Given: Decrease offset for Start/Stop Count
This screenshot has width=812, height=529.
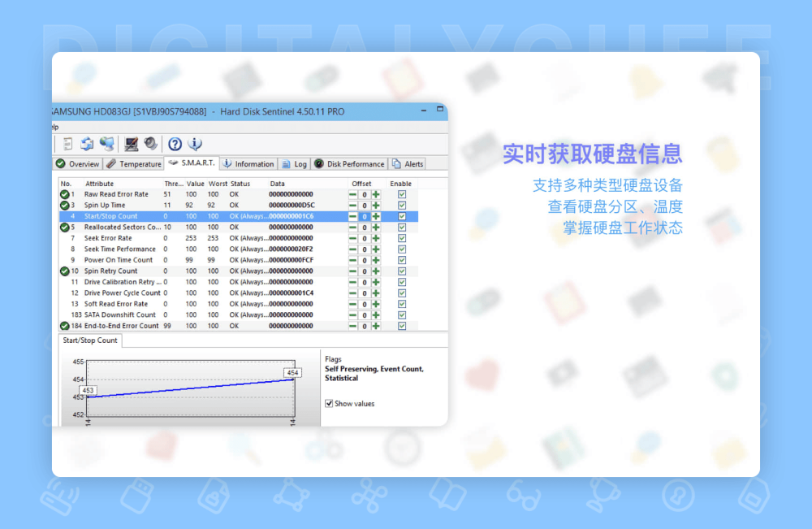Looking at the screenshot, I should 352,217.
